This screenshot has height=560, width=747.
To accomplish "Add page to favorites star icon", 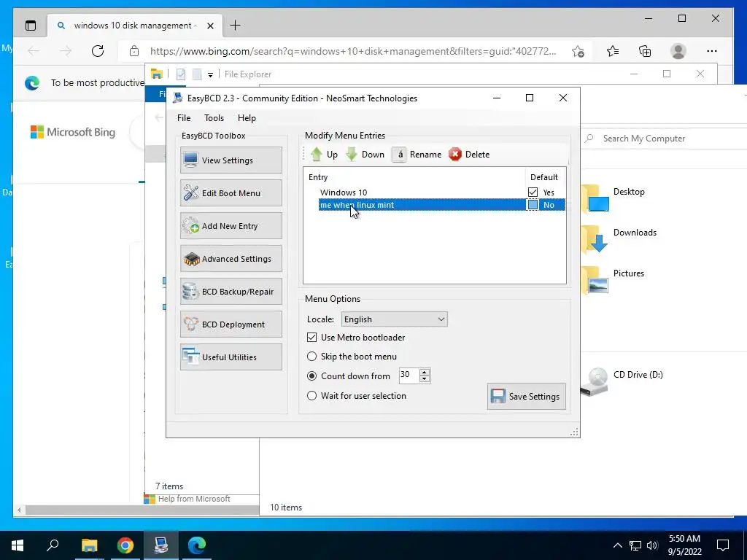I will (x=578, y=51).
